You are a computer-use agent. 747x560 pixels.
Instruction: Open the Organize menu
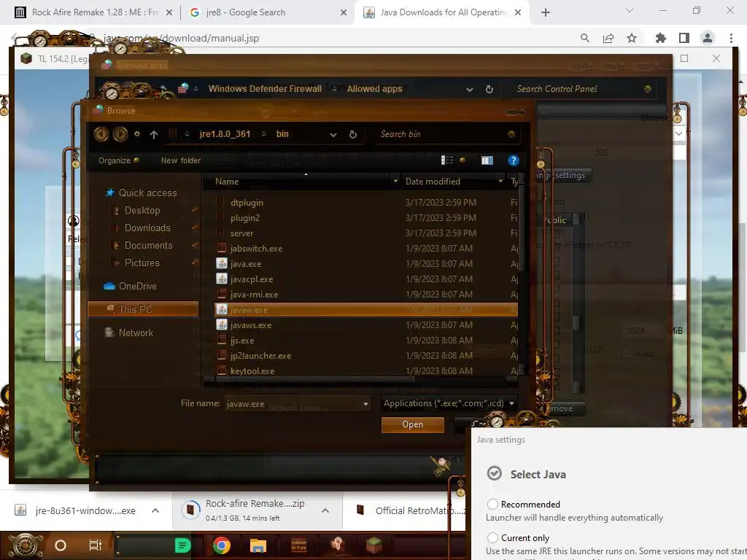(x=119, y=160)
